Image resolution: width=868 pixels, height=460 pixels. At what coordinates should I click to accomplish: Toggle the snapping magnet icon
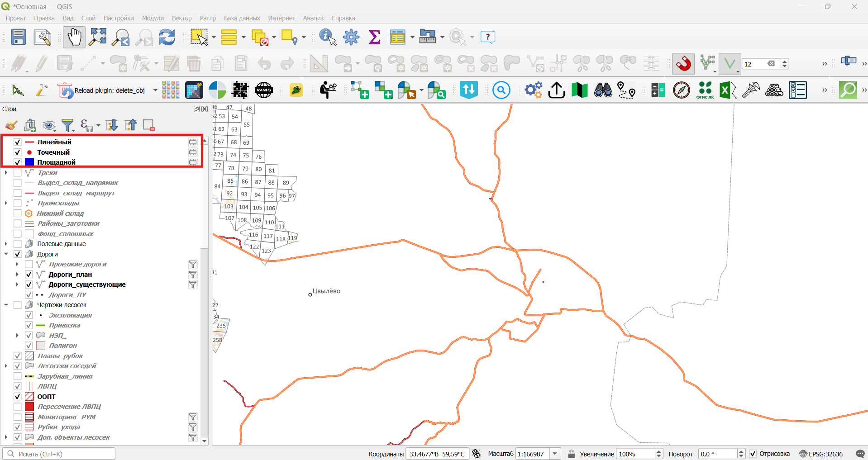click(x=683, y=64)
